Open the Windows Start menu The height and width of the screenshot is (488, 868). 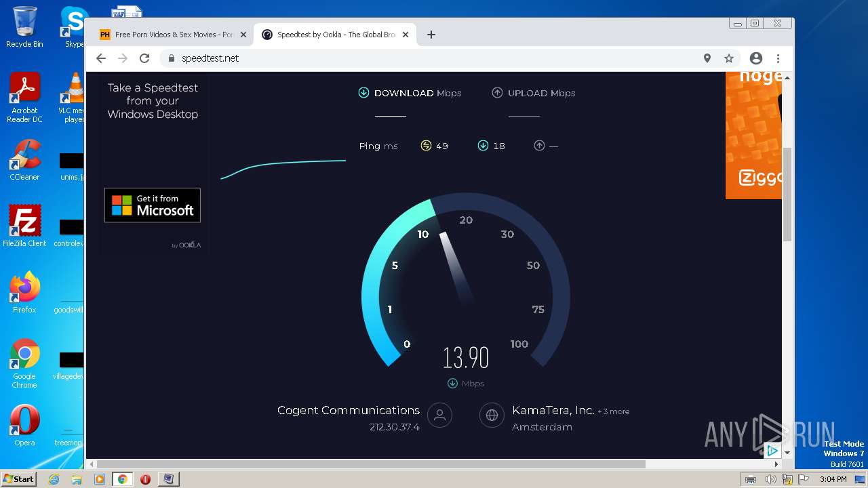pos(18,479)
